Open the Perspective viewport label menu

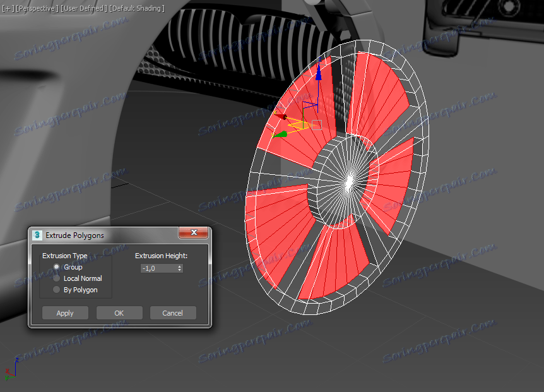[x=37, y=8]
